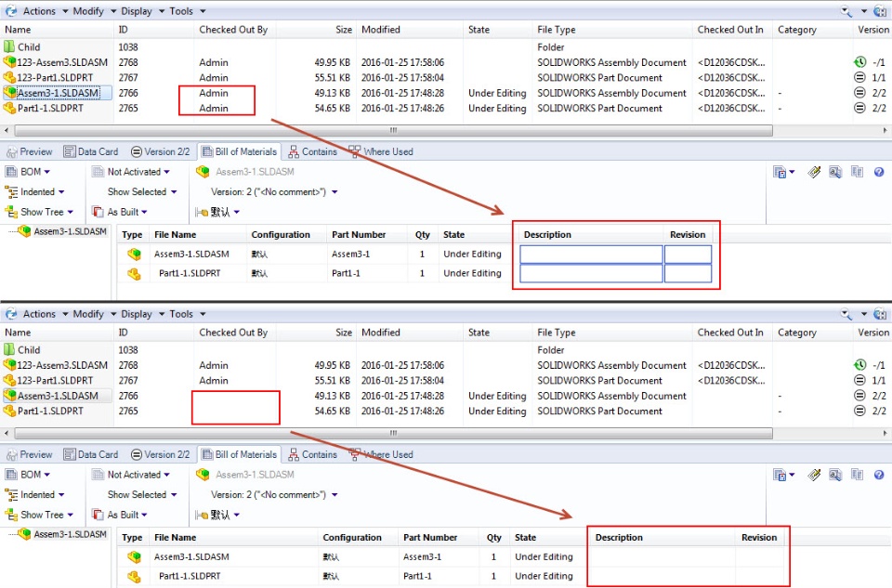
Task: Open the Version 2/2 tab in the lower pane
Action: point(160,455)
